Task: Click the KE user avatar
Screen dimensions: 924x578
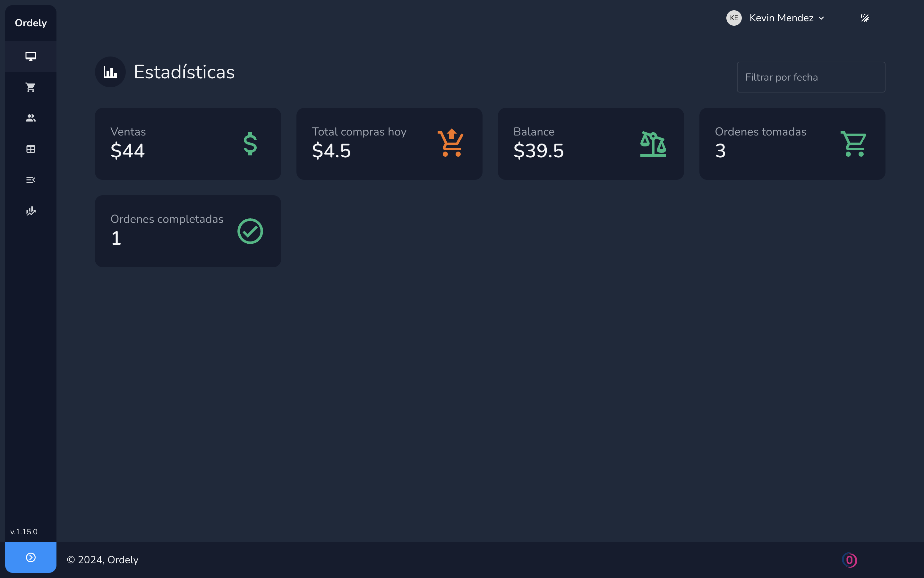Action: pyautogui.click(x=733, y=18)
